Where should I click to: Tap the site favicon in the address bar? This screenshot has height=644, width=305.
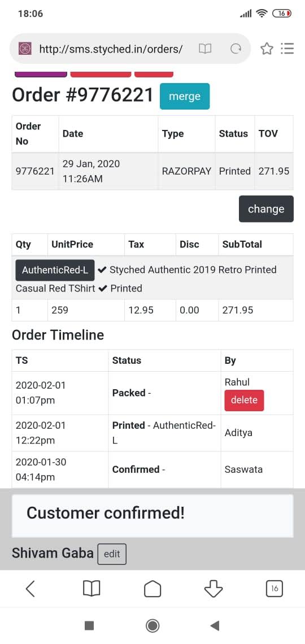click(25, 49)
